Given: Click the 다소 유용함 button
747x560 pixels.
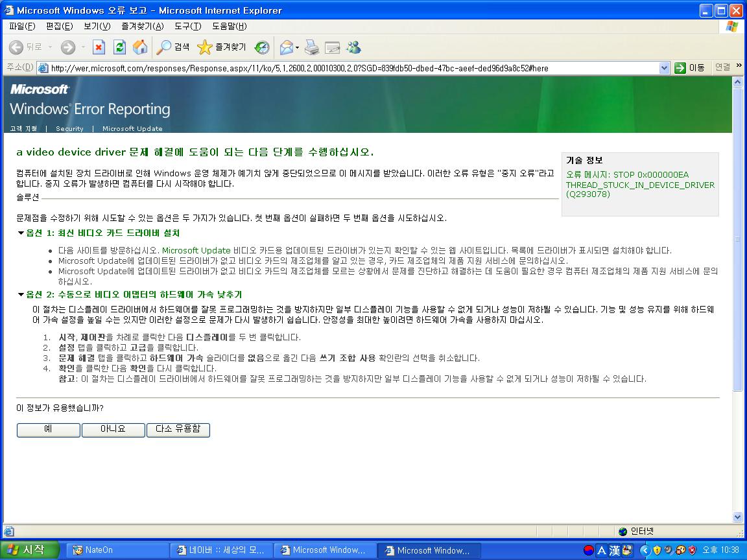Looking at the screenshot, I should pyautogui.click(x=178, y=430).
